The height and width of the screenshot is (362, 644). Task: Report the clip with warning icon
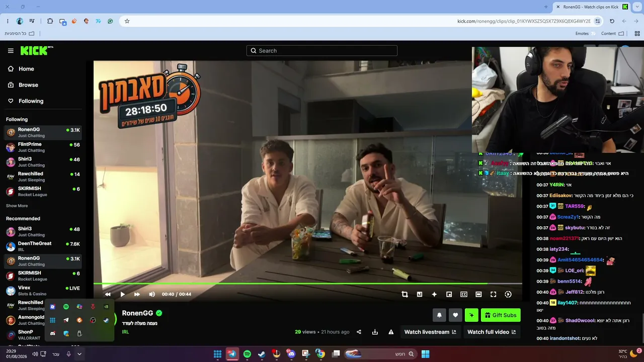coord(391,332)
